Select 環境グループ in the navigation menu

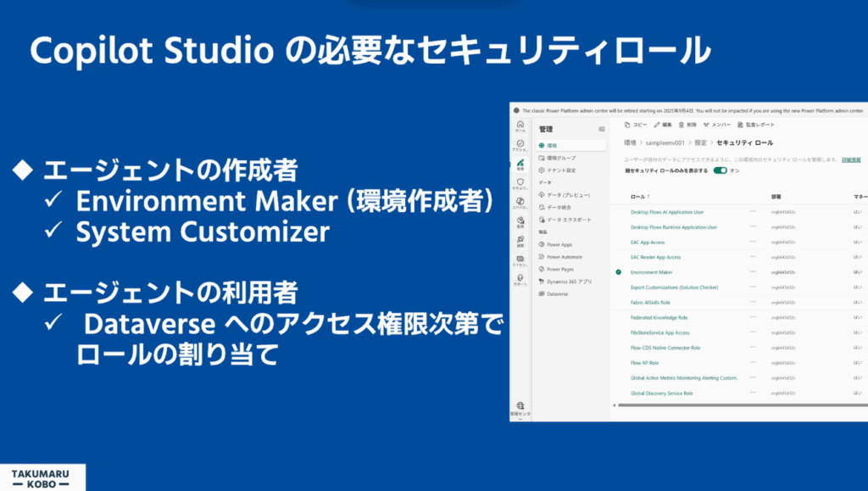point(562,158)
